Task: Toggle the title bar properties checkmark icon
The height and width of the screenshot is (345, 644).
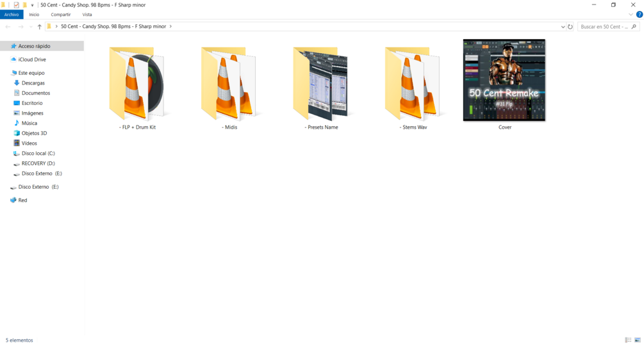Action: coord(16,5)
